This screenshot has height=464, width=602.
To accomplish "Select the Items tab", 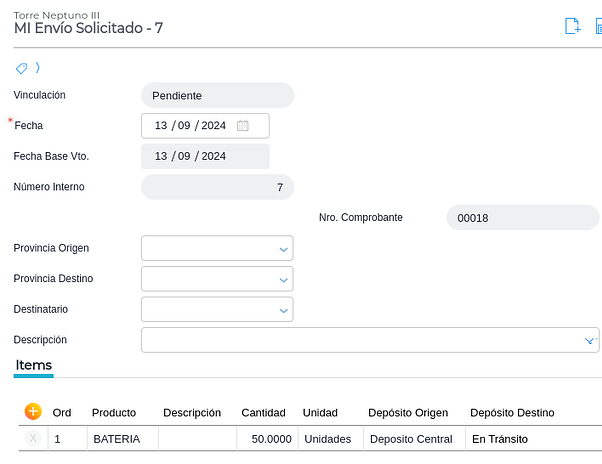I will pos(34,366).
